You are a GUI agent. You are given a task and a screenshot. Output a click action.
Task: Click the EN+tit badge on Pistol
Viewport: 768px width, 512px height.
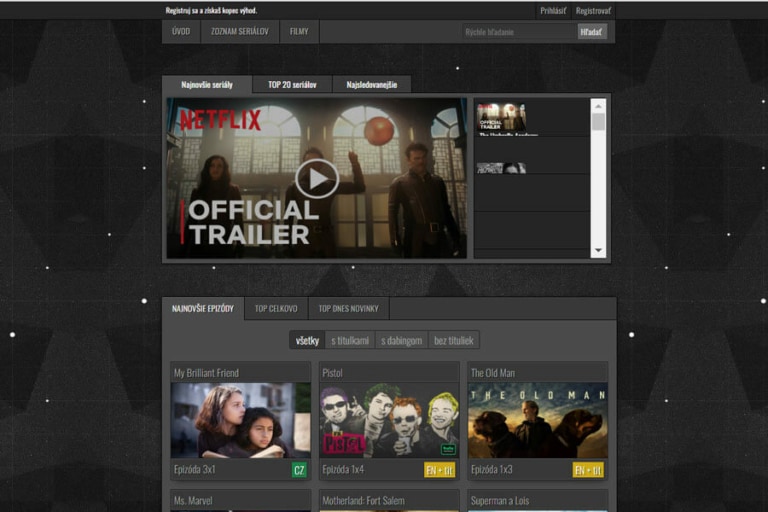click(x=440, y=470)
